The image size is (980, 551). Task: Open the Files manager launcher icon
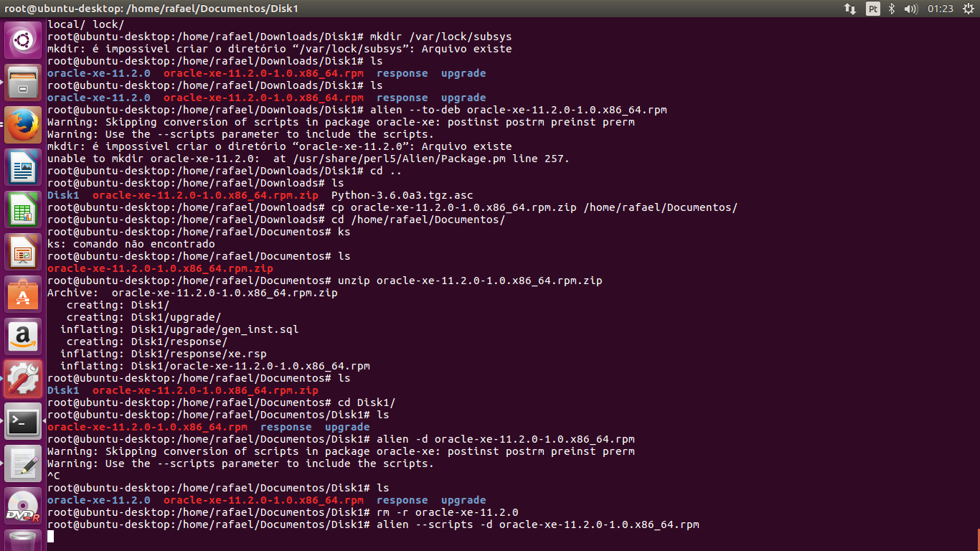(x=23, y=83)
